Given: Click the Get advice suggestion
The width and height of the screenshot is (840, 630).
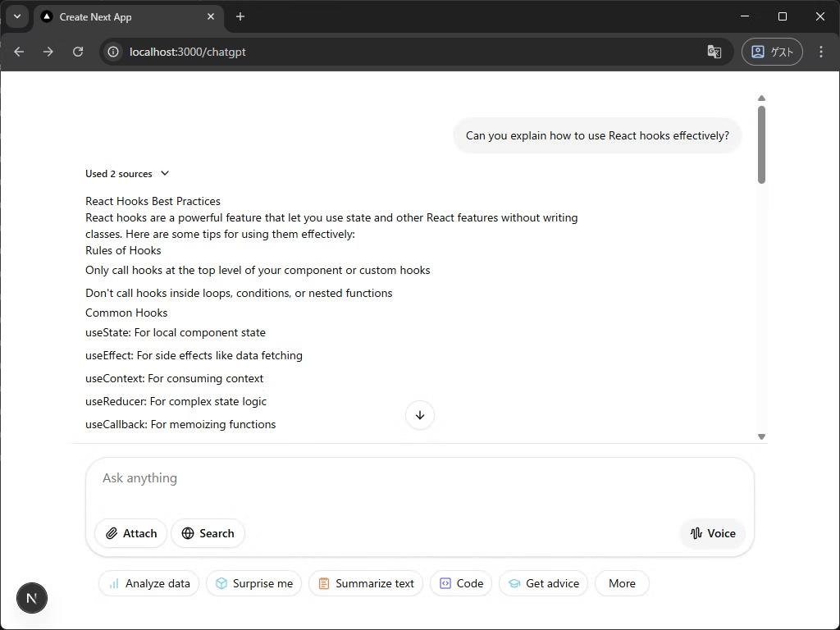Looking at the screenshot, I should click(543, 583).
